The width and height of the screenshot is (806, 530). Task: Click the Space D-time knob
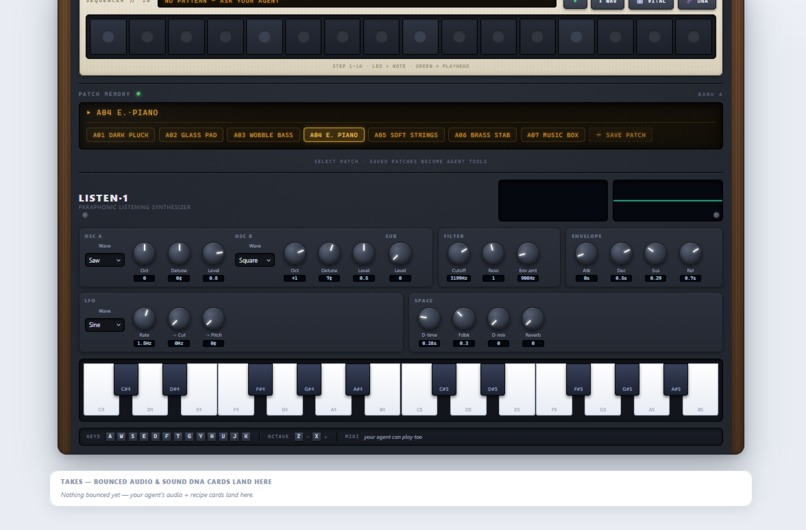429,319
